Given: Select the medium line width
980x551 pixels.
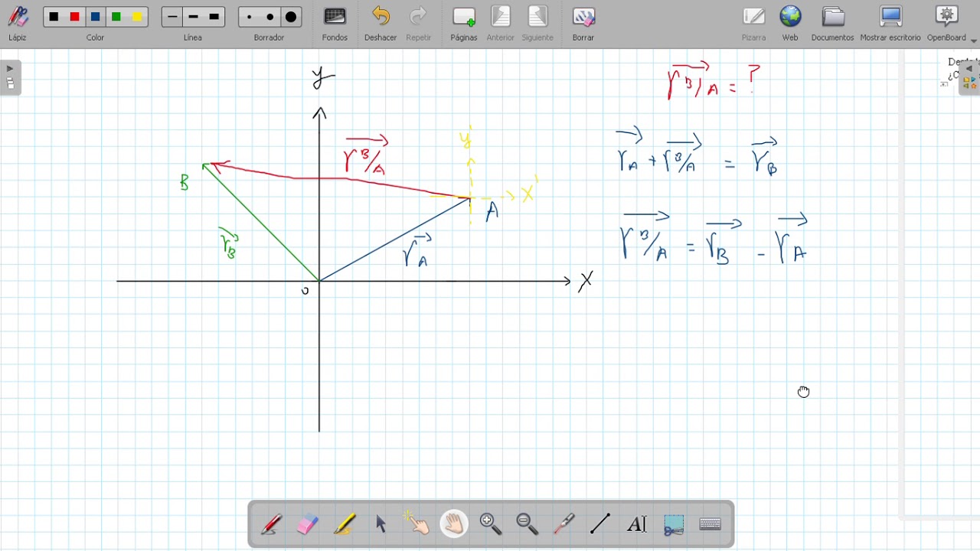Looking at the screenshot, I should [x=193, y=17].
